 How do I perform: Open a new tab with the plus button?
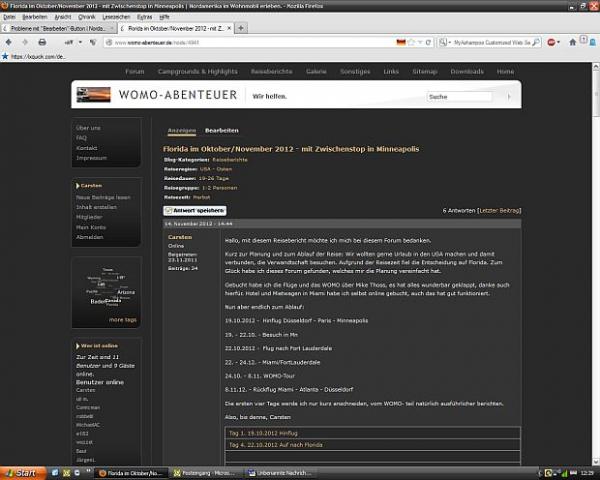pos(241,28)
